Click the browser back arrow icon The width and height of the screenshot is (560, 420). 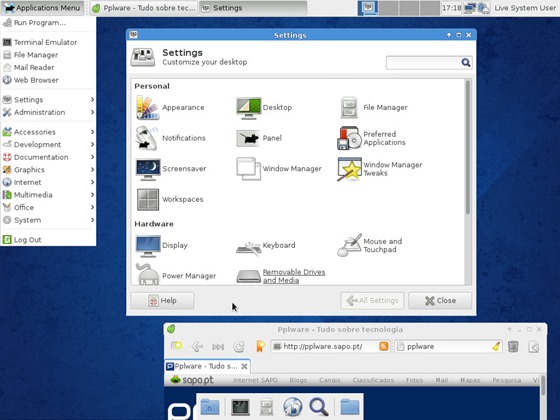[x=197, y=346]
